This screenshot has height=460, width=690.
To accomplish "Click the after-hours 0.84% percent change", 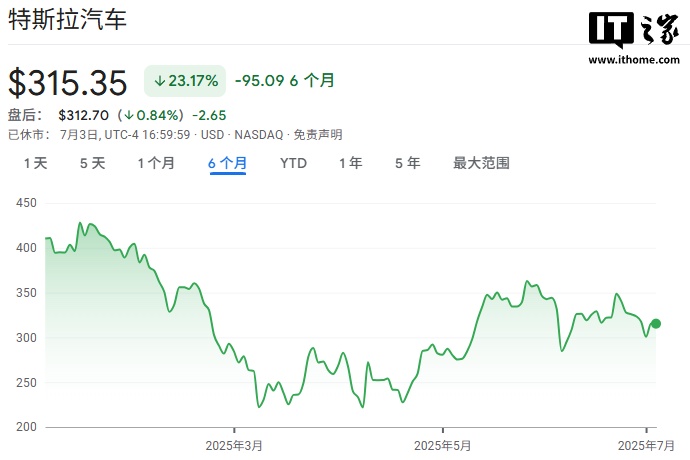I will point(150,115).
